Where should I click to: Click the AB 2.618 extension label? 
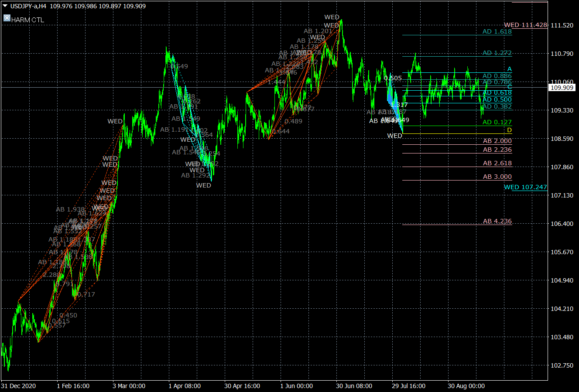click(x=497, y=164)
